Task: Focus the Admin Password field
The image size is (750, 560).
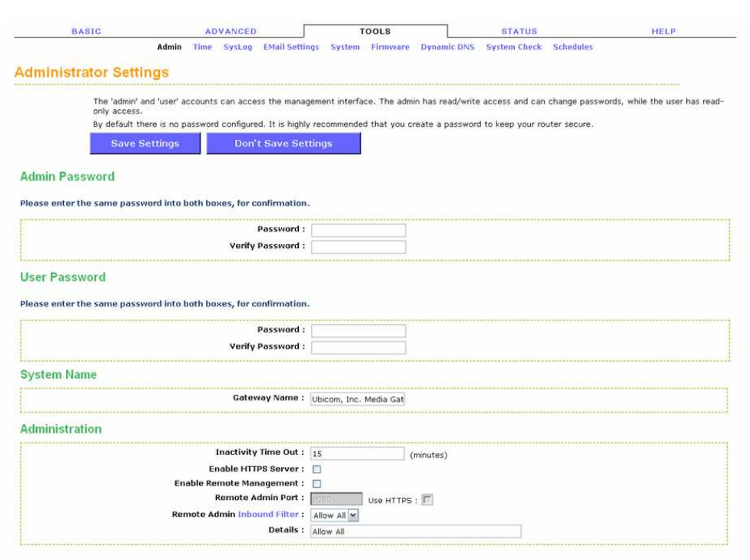Action: 358,230
